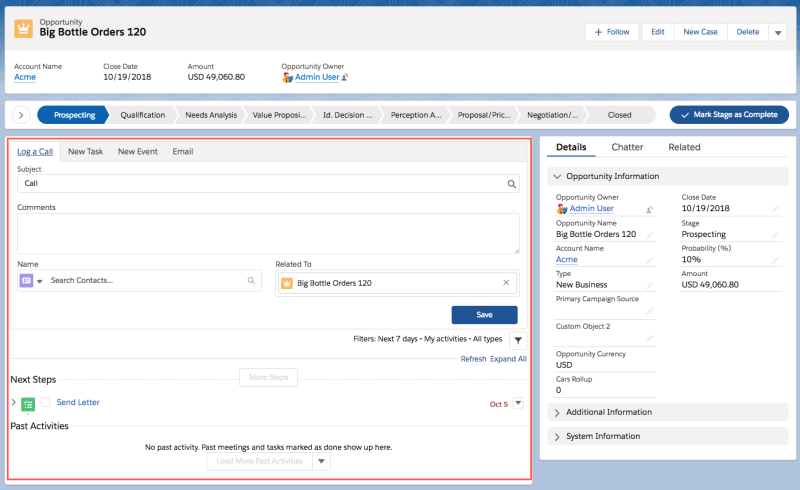The width and height of the screenshot is (800, 490).
Task: Click the Follow button
Action: pyautogui.click(x=612, y=32)
